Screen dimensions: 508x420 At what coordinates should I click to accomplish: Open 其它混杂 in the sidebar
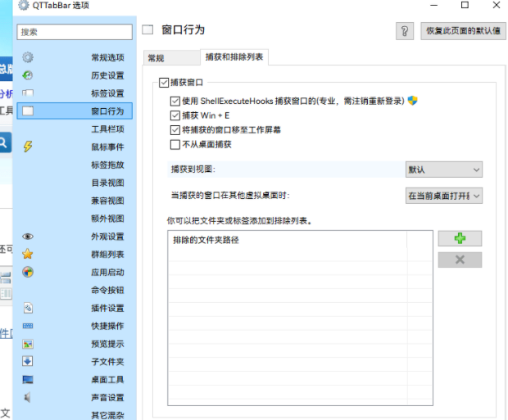tap(75, 414)
